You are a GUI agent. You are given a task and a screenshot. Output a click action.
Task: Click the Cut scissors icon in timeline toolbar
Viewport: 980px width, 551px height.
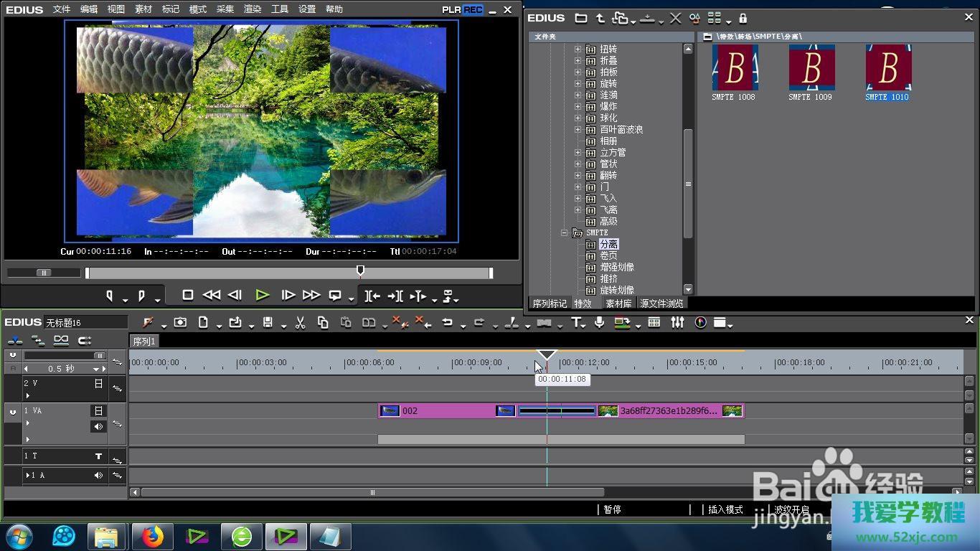[x=301, y=323]
